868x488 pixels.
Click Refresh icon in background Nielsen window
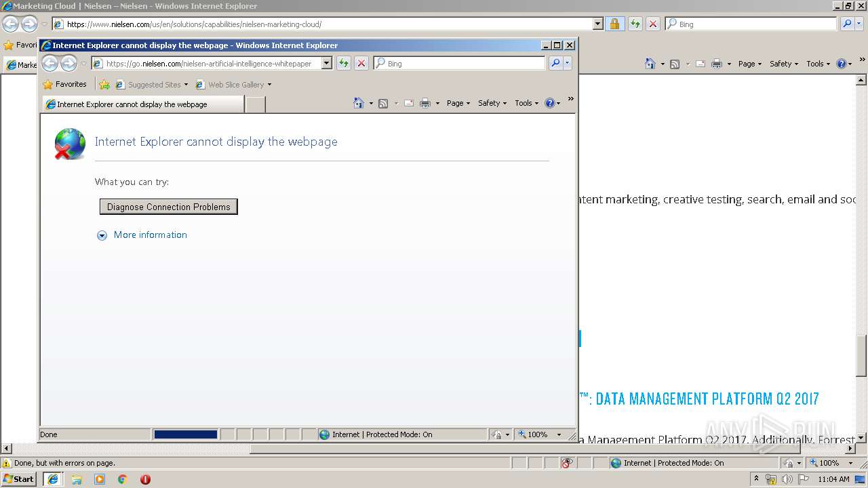[635, 24]
